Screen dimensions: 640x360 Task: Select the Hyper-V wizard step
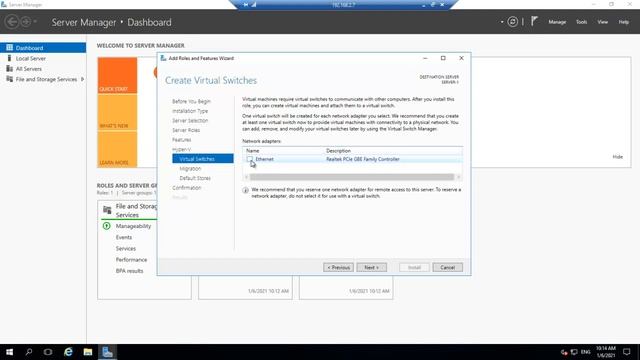tap(181, 149)
